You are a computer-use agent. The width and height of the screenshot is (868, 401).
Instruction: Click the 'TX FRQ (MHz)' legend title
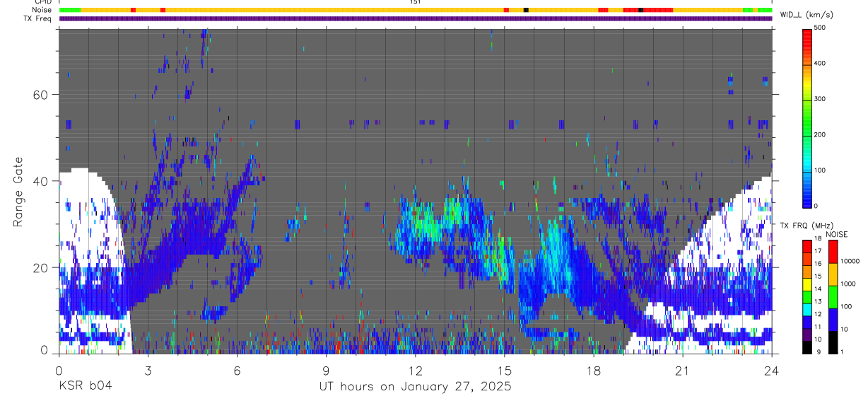coord(805,225)
